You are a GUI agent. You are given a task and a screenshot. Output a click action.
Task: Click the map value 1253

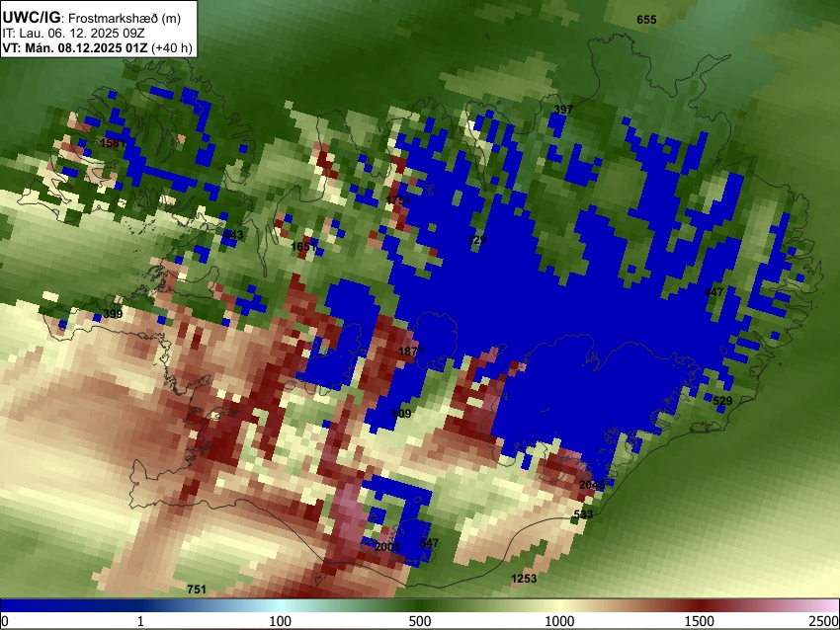pos(524,579)
